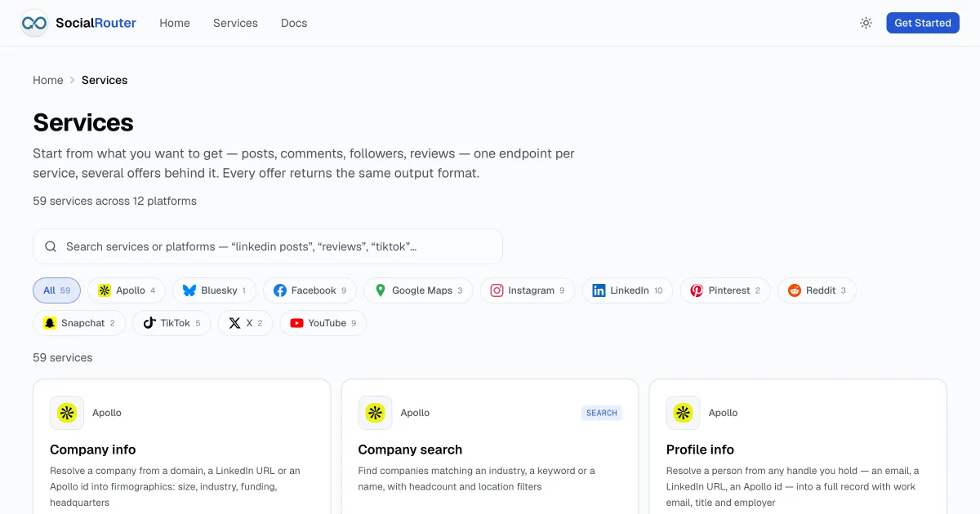
Task: Filter by the Google Maps chip
Action: [x=418, y=290]
